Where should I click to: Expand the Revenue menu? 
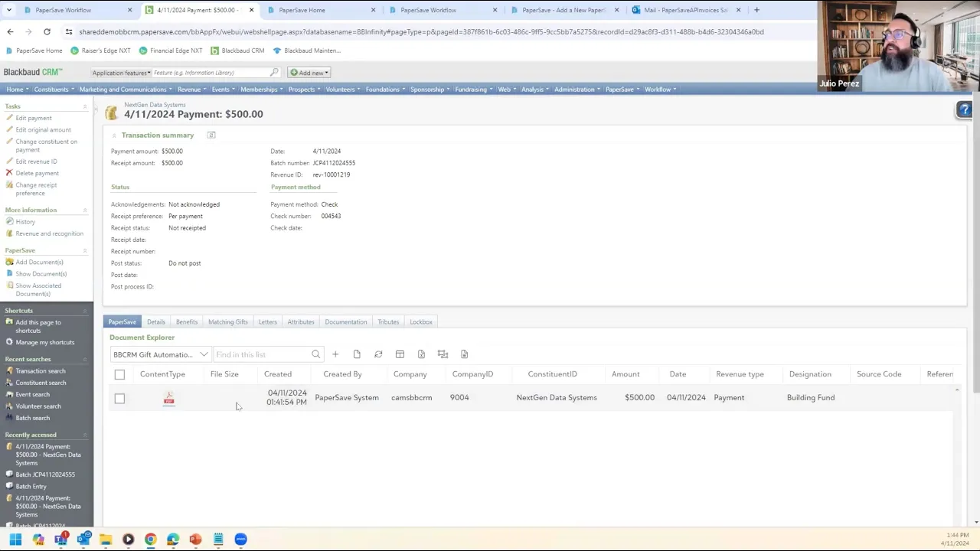coord(191,90)
